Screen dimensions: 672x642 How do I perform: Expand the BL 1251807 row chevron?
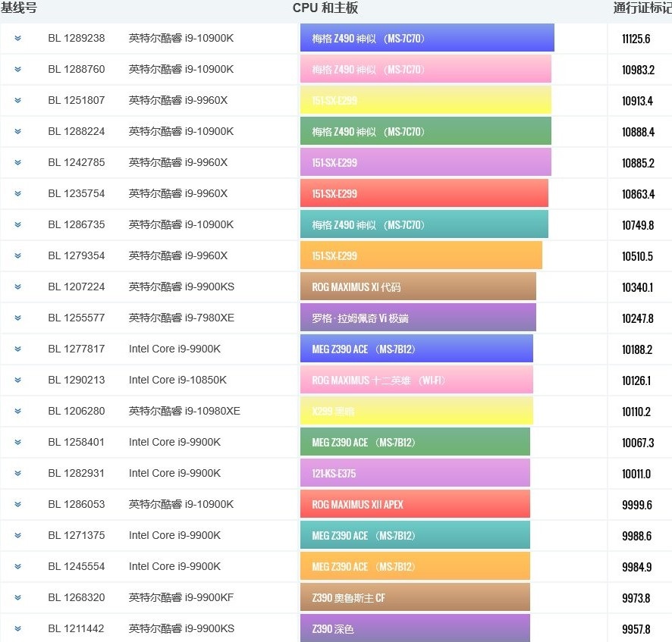(17, 100)
